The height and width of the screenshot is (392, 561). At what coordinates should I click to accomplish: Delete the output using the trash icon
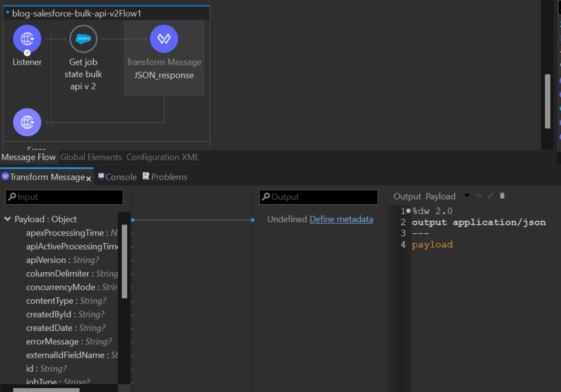(x=502, y=195)
